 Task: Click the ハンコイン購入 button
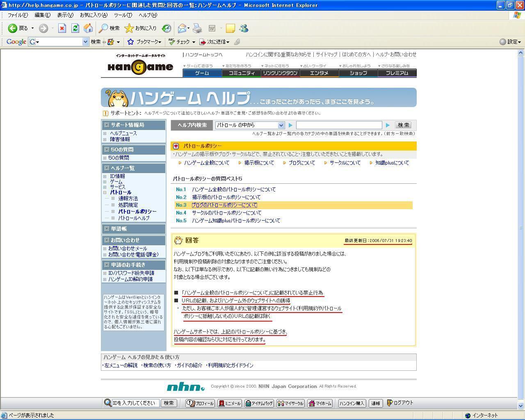click(x=352, y=403)
